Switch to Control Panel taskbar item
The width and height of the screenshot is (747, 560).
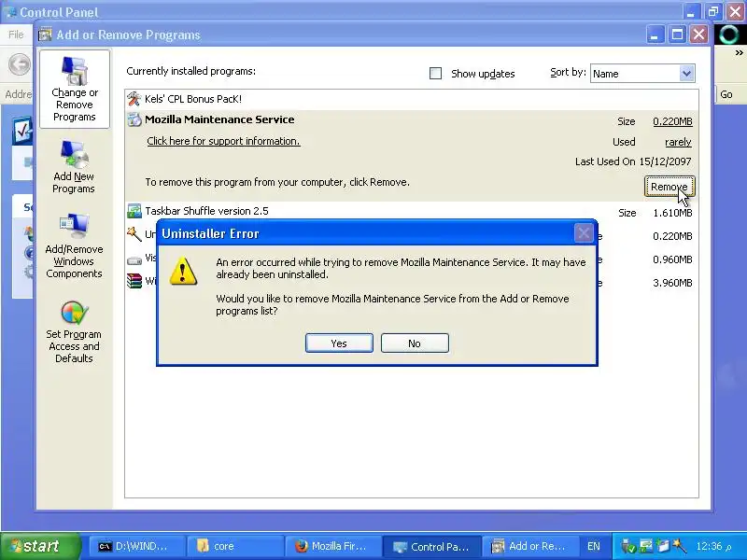[x=432, y=546]
